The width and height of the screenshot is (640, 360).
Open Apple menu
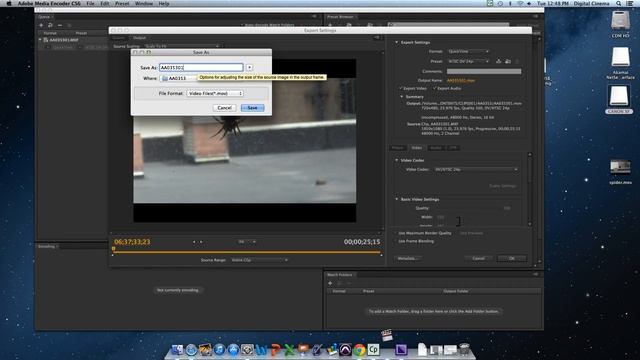[x=8, y=3]
